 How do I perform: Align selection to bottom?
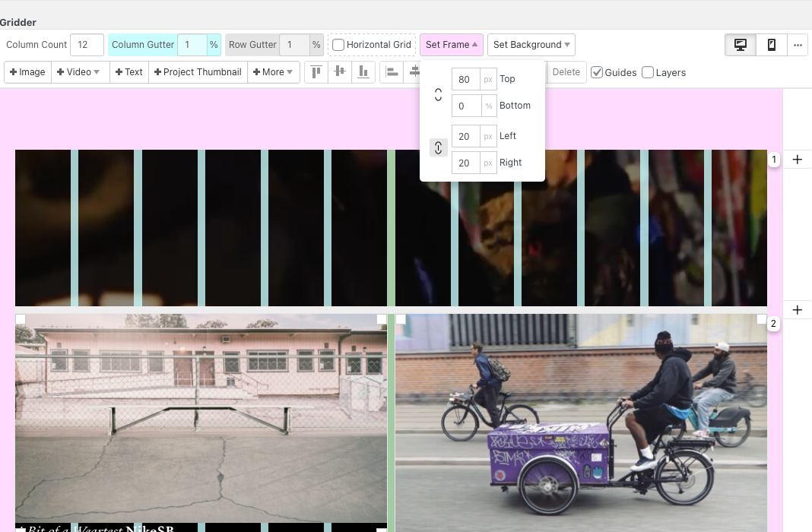(x=363, y=72)
